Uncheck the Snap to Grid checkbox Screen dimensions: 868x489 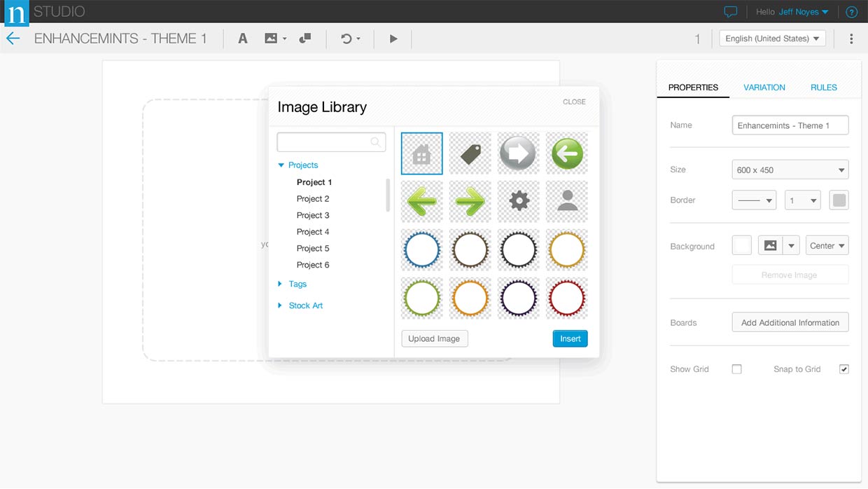[x=844, y=369]
